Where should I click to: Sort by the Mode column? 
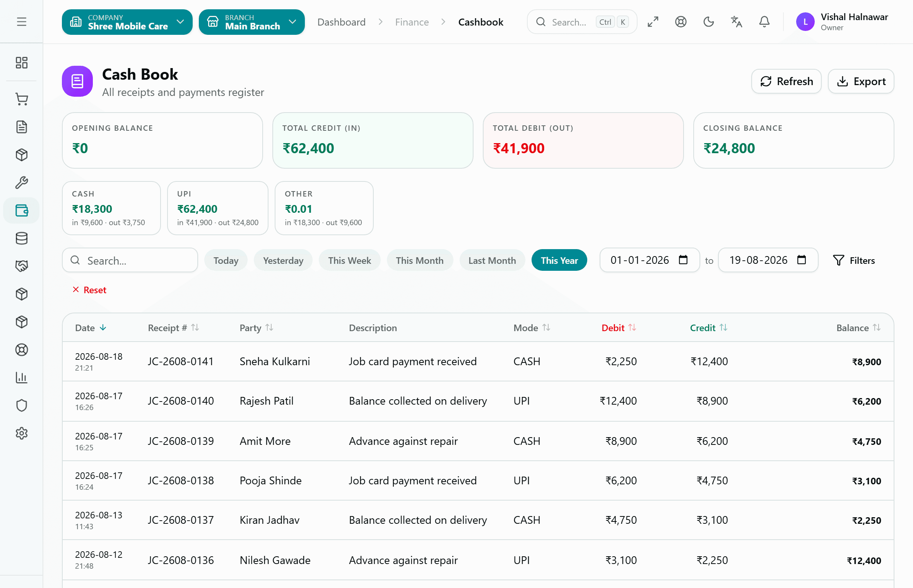pyautogui.click(x=546, y=328)
